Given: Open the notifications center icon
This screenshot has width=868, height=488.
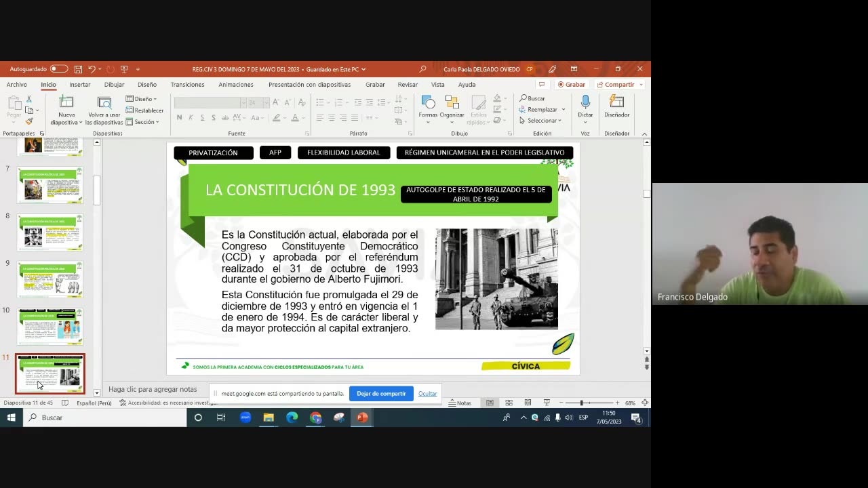Looking at the screenshot, I should [636, 418].
